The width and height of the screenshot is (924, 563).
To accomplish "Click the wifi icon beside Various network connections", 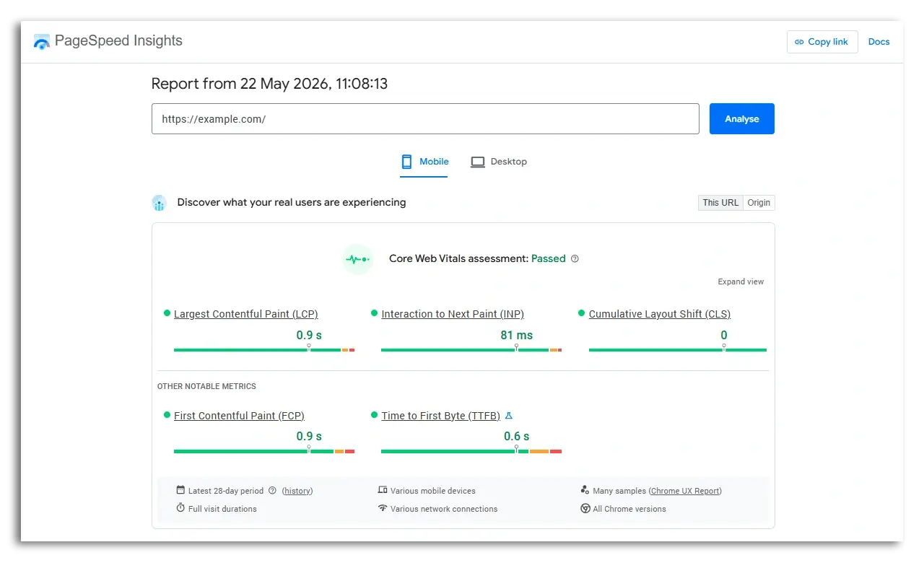I will pos(383,508).
